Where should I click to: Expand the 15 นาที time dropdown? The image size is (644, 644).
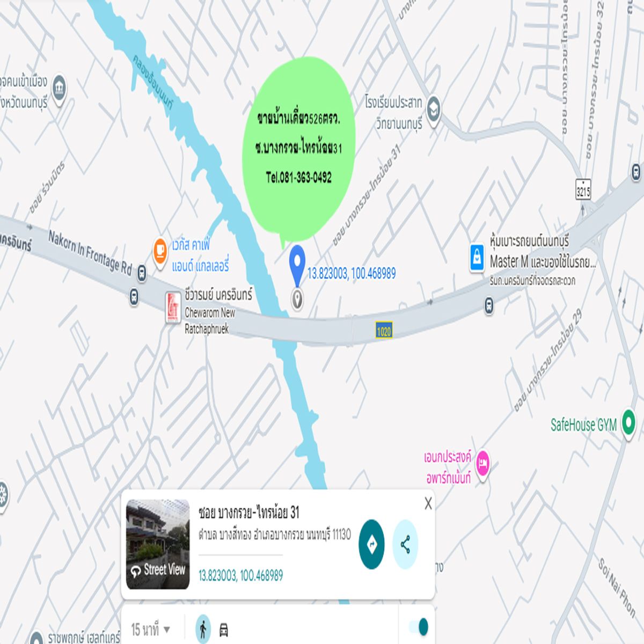(x=151, y=629)
